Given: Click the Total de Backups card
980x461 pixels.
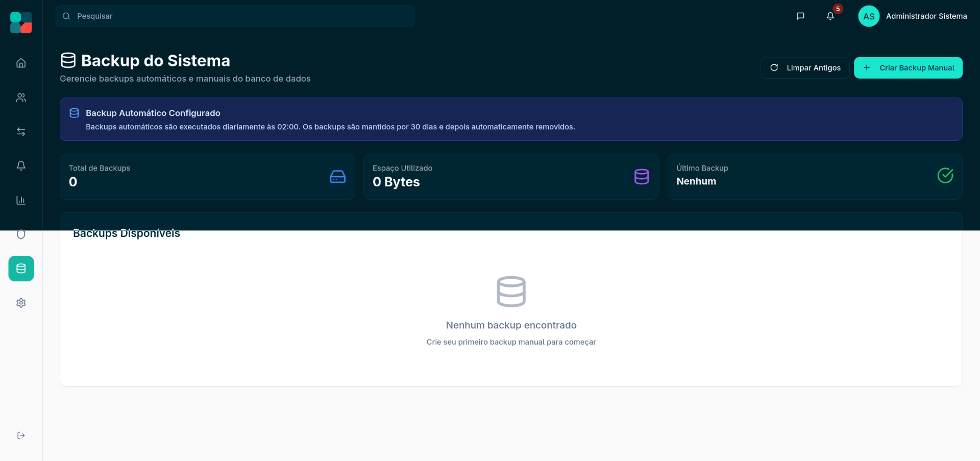Looking at the screenshot, I should pyautogui.click(x=207, y=177).
